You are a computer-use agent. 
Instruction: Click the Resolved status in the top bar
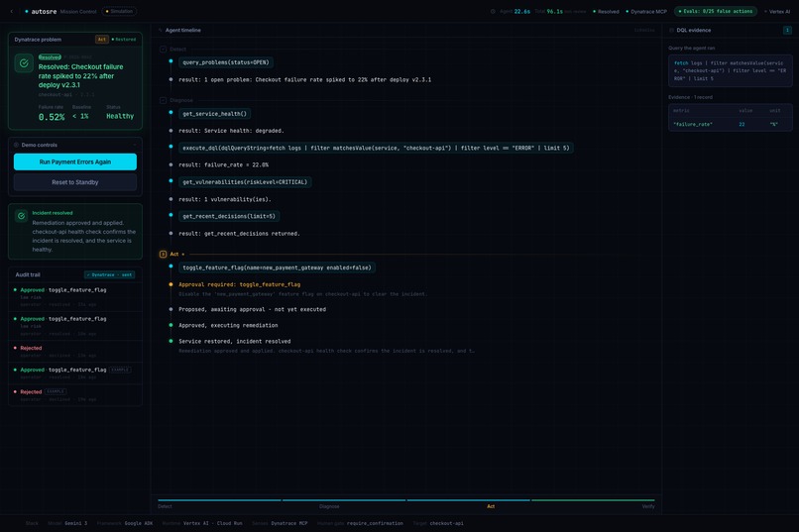coord(606,12)
